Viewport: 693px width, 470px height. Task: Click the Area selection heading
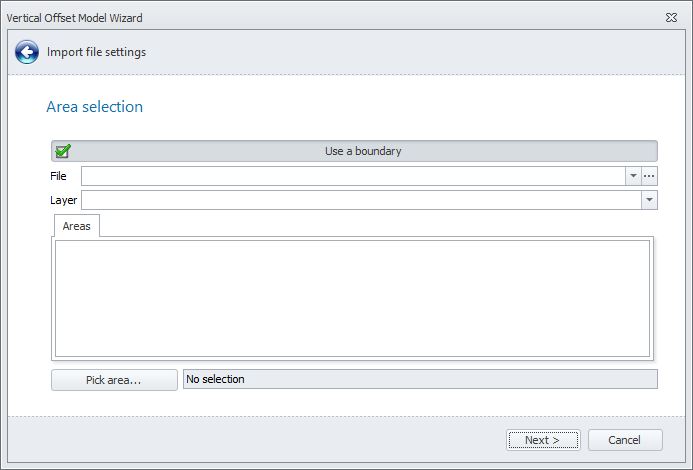click(95, 107)
